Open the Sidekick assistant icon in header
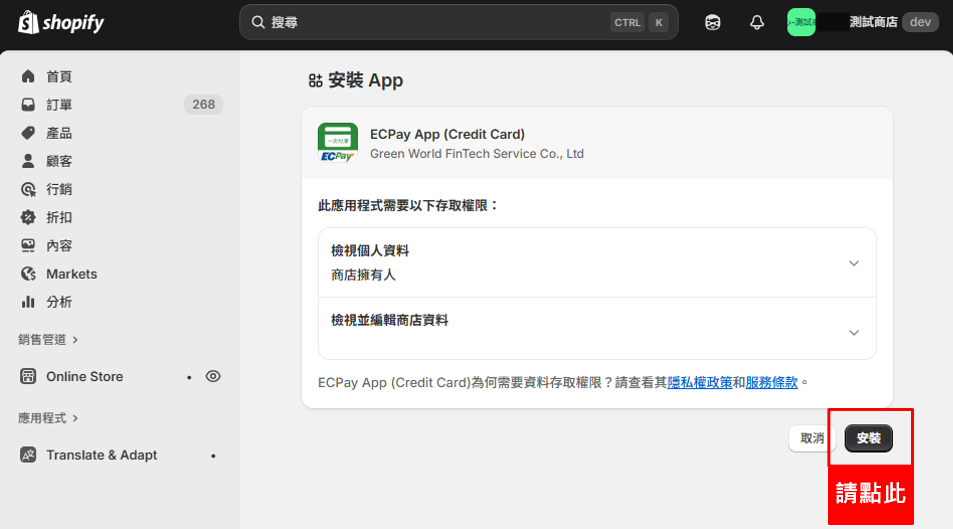The height and width of the screenshot is (529, 953). click(x=713, y=23)
